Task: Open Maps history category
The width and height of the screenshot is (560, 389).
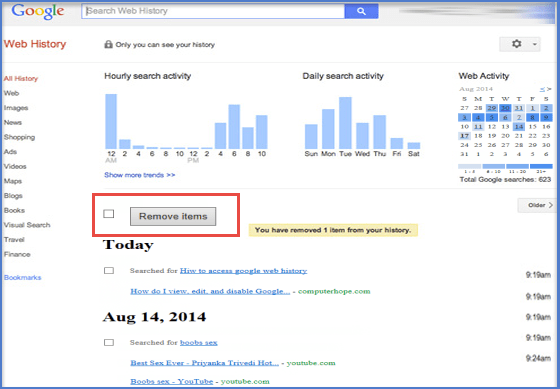Action: coord(13,181)
